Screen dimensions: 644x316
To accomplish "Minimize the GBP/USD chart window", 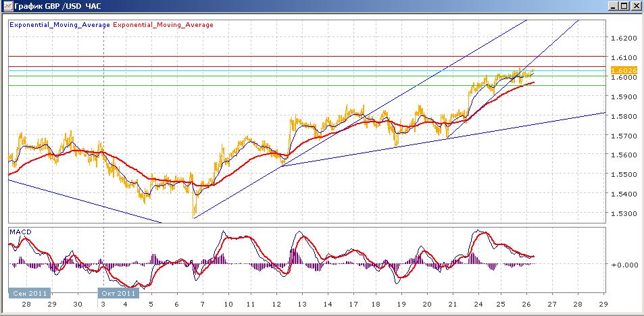I will (613, 6).
